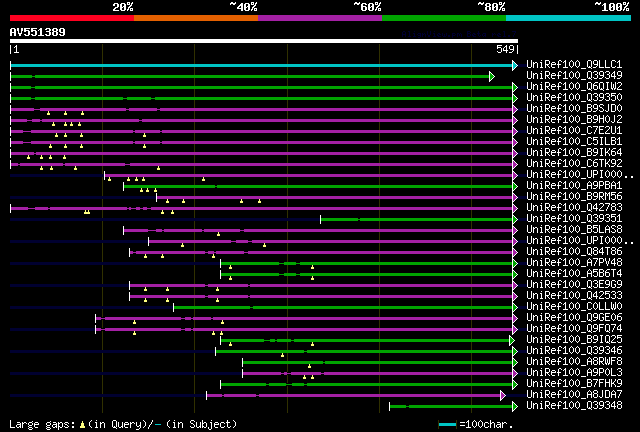Click the purple arrowhead on the B9SJD0 row
Viewport: 640px width, 432px height.
pyautogui.click(x=515, y=109)
